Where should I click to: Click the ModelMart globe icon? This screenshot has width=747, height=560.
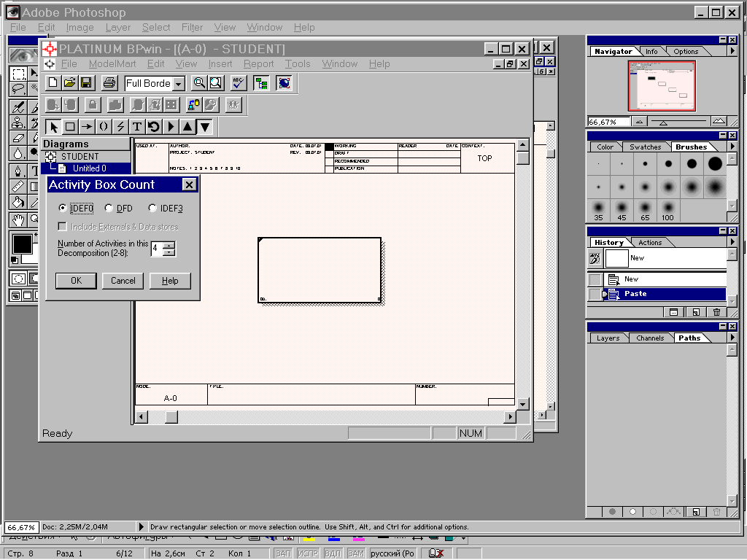pos(284,83)
